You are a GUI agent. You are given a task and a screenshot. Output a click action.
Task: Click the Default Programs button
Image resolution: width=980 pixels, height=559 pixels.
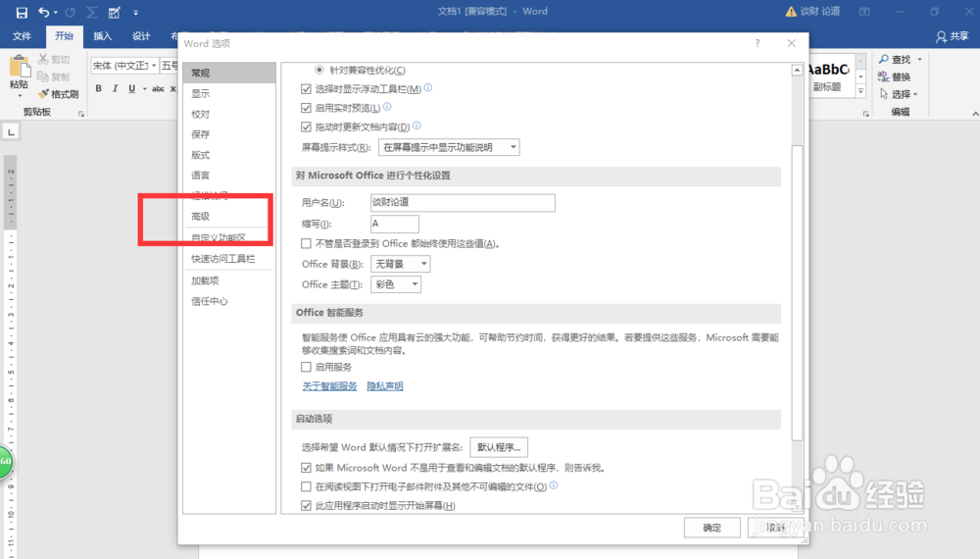coord(499,447)
